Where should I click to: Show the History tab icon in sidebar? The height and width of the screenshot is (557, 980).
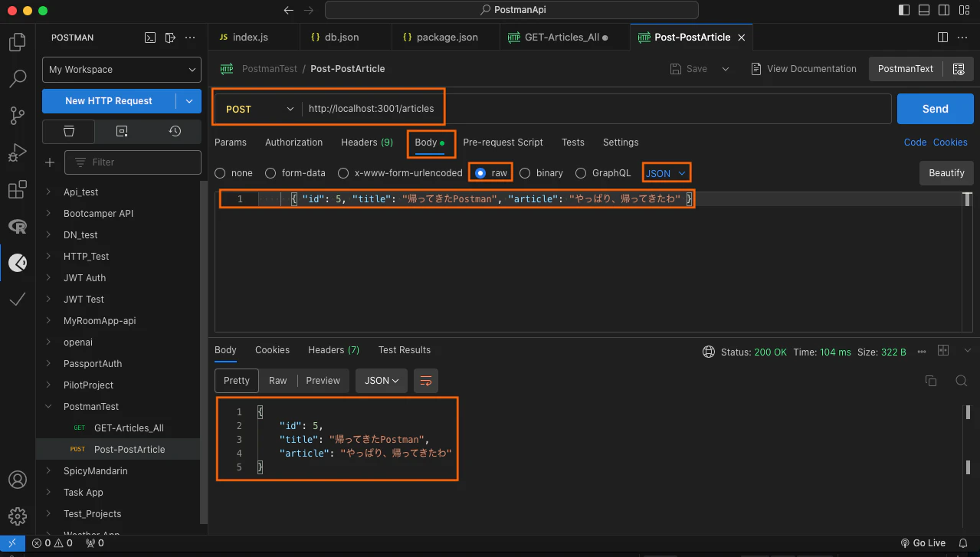pos(175,131)
